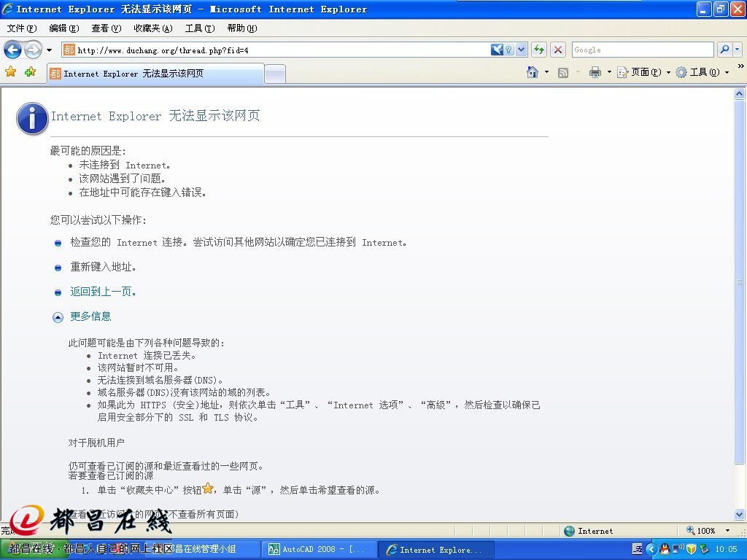Screen dimensions: 747x560
Task: Click '该网站暂时不可用。' list item
Action: 138,367
